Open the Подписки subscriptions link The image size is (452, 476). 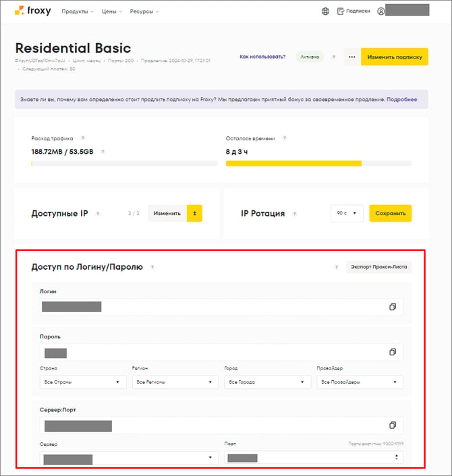coord(354,11)
